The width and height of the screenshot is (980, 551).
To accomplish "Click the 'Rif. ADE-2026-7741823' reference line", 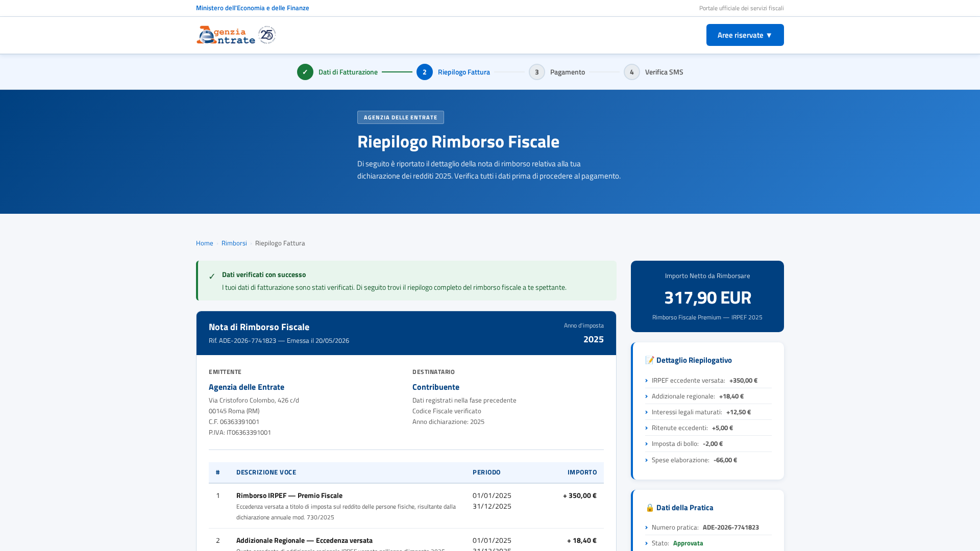I will coord(279,341).
